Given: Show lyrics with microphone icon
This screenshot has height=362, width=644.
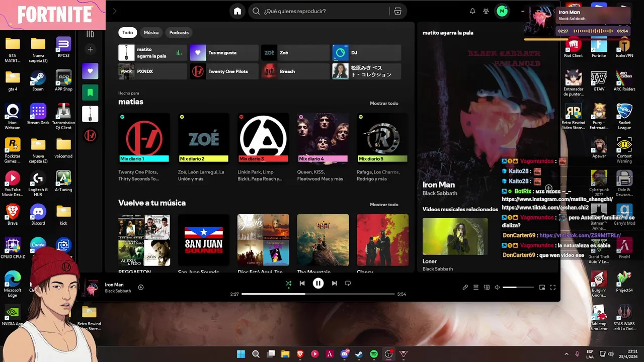Looking at the screenshot, I should click(x=465, y=288).
